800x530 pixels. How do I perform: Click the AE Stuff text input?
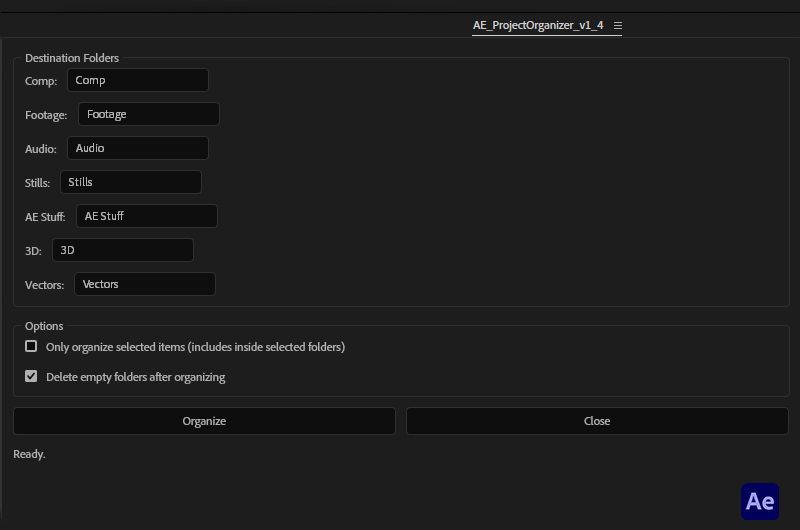coord(146,216)
